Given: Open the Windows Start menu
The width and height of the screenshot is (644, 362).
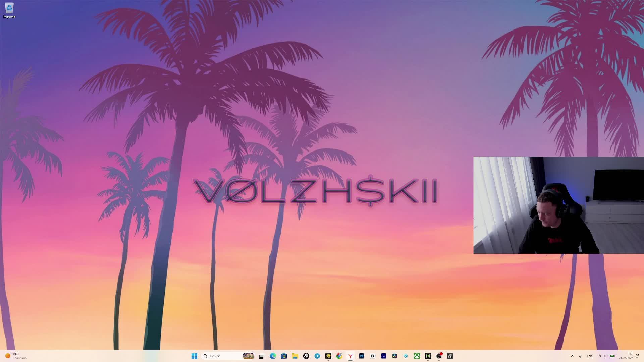Looking at the screenshot, I should (x=194, y=356).
